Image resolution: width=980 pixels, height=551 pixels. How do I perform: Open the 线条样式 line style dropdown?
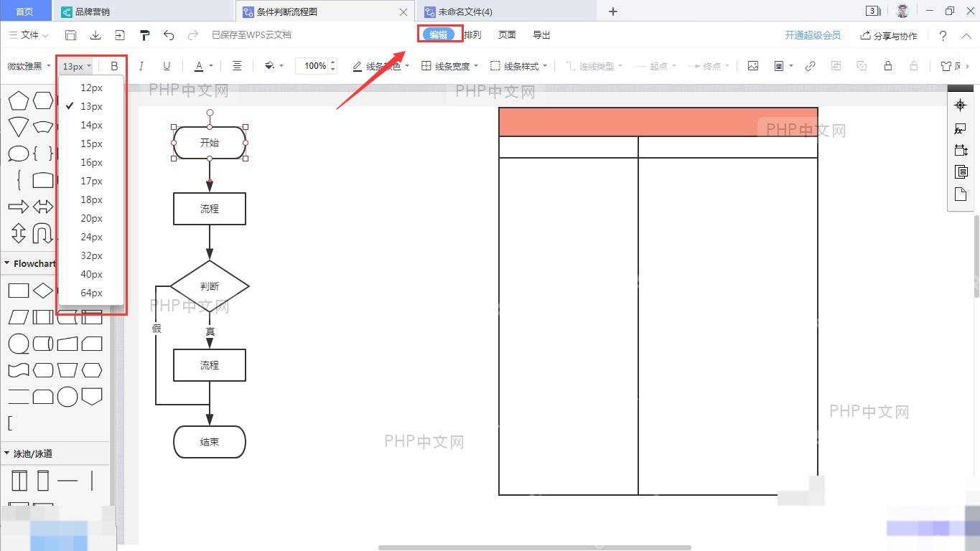pos(519,66)
